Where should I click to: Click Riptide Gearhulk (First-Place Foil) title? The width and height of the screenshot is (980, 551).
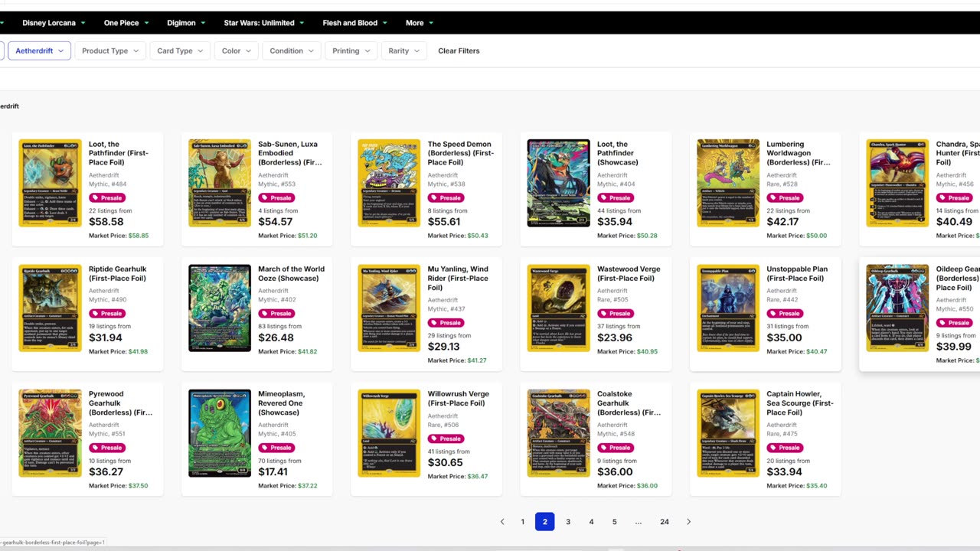point(119,274)
